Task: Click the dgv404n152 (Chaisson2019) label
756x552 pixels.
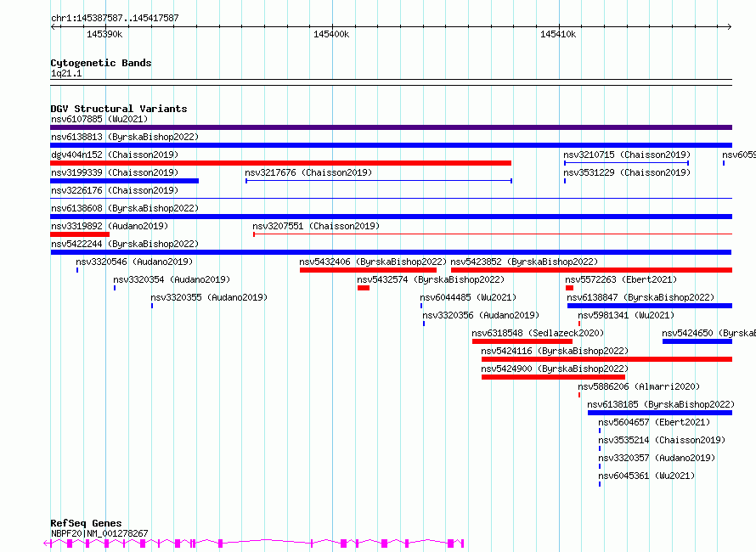Action: pyautogui.click(x=115, y=155)
